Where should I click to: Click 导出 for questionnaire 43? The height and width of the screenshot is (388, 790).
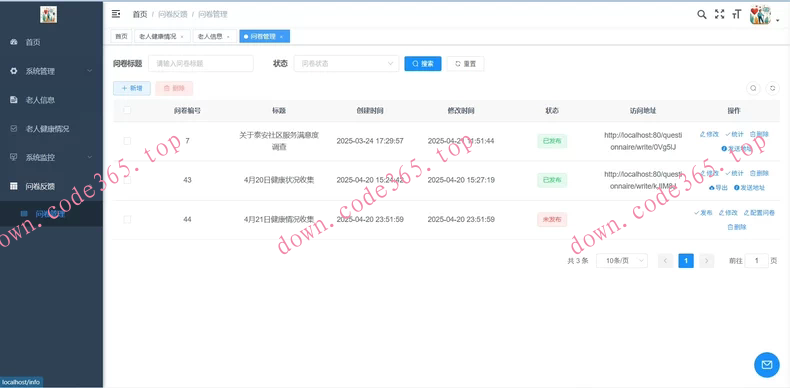(x=718, y=187)
